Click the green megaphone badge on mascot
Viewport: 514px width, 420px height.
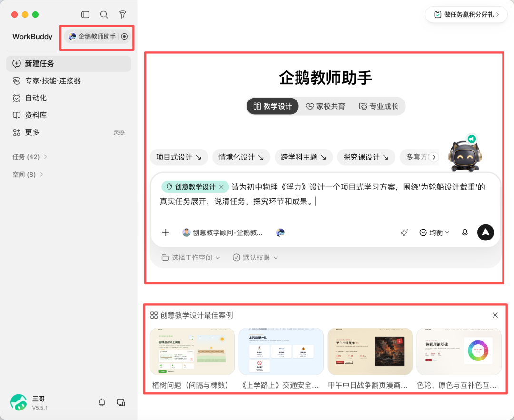tap(472, 139)
